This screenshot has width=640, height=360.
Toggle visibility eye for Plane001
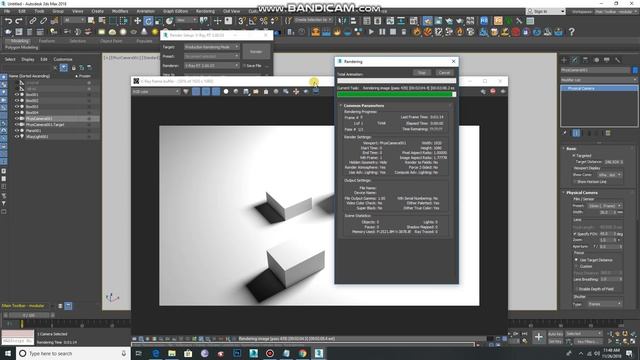coord(17,131)
